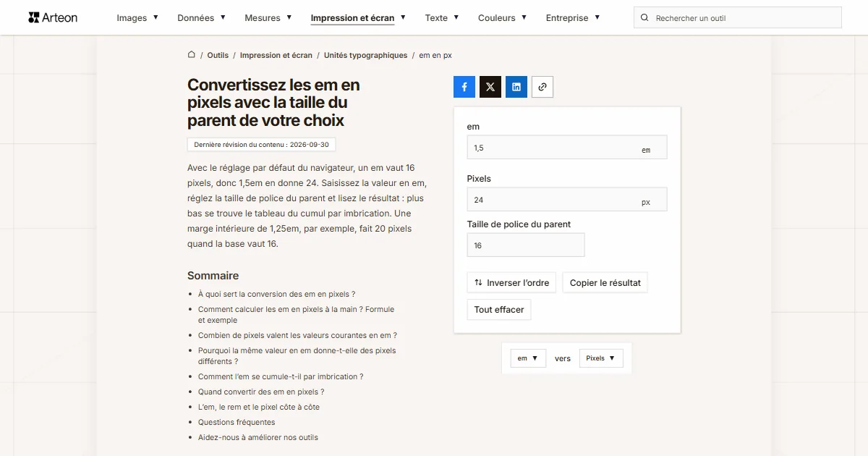Image resolution: width=868 pixels, height=456 pixels.
Task: Jump to 'À quoi sert la conversion' section
Action: pos(276,295)
